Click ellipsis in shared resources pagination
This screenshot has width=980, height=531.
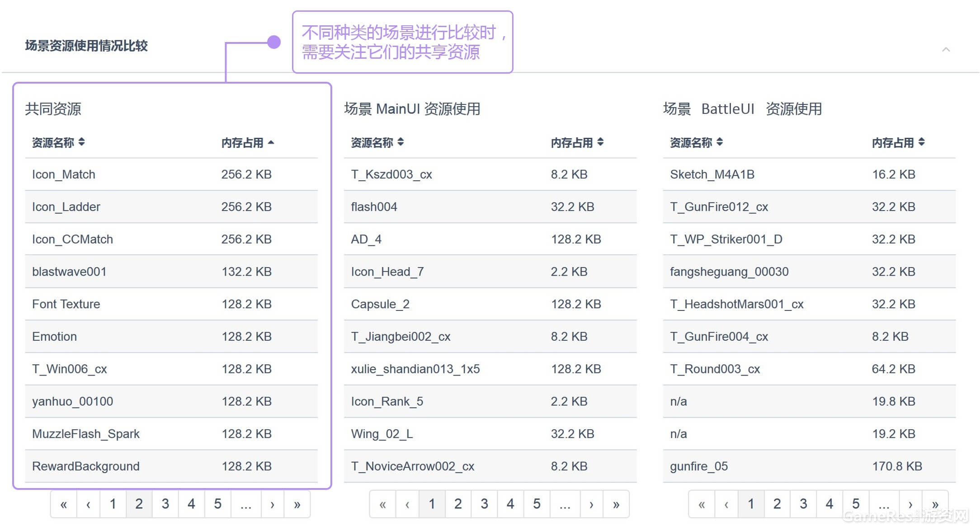coord(246,504)
